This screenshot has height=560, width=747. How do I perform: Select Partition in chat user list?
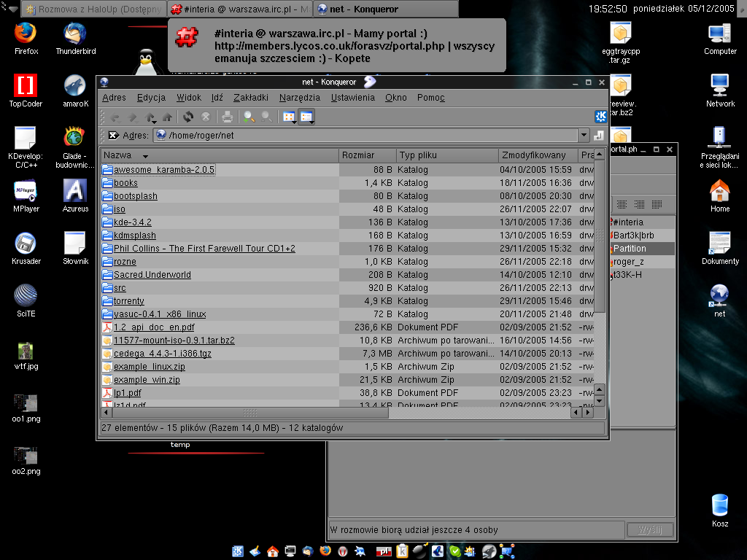click(630, 249)
